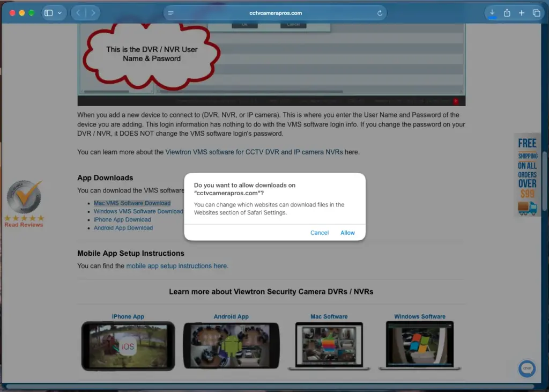The width and height of the screenshot is (549, 392).
Task: Open the Mac Software heading link
Action: (x=329, y=316)
